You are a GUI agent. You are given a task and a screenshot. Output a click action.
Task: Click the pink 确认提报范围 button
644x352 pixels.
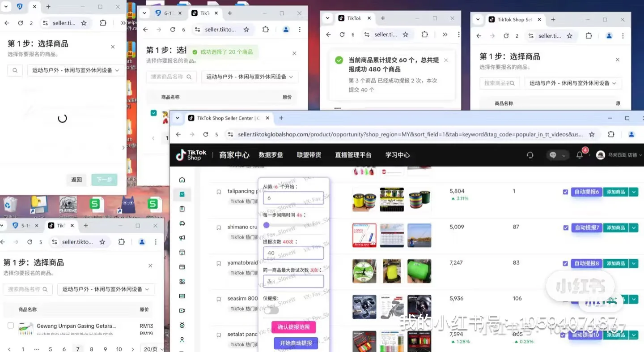click(294, 327)
